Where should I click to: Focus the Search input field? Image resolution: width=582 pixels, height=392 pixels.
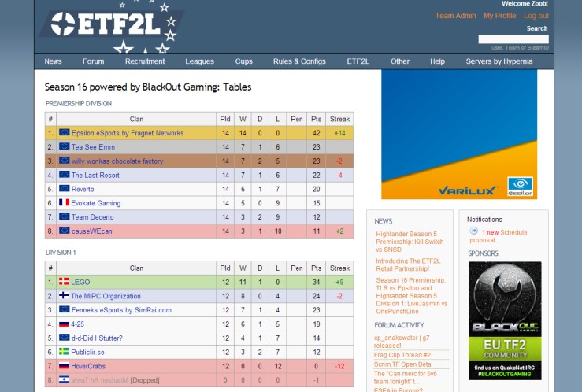coord(513,39)
